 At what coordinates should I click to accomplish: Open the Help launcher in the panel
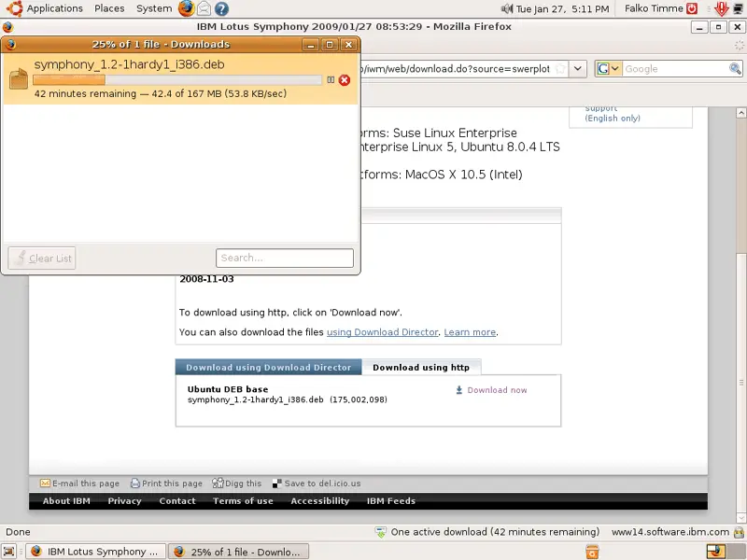coord(221,8)
